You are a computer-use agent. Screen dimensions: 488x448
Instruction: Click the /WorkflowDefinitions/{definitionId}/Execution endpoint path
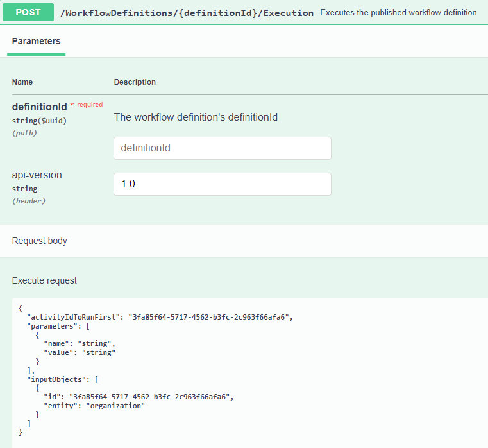187,13
